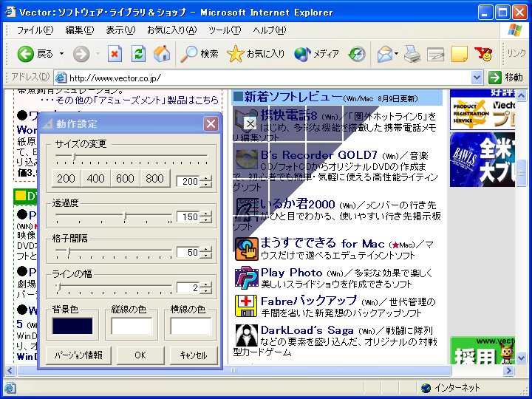532x399 pixels.
Task: Set size to 800 preset button
Action: [154, 178]
